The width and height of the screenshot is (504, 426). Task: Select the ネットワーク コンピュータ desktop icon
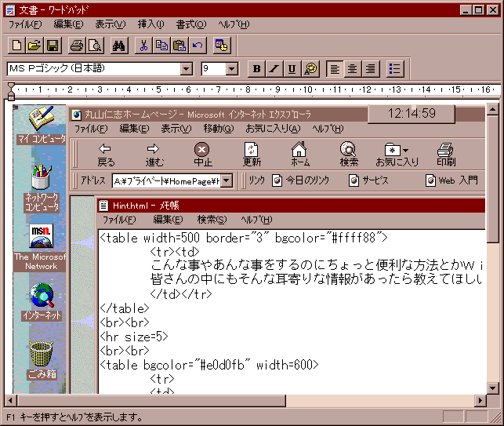pos(41,188)
